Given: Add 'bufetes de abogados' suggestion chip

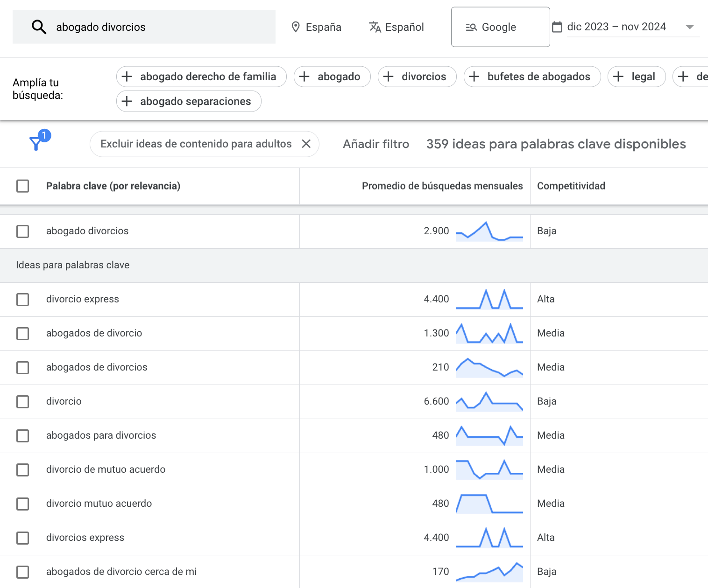Looking at the screenshot, I should point(532,77).
